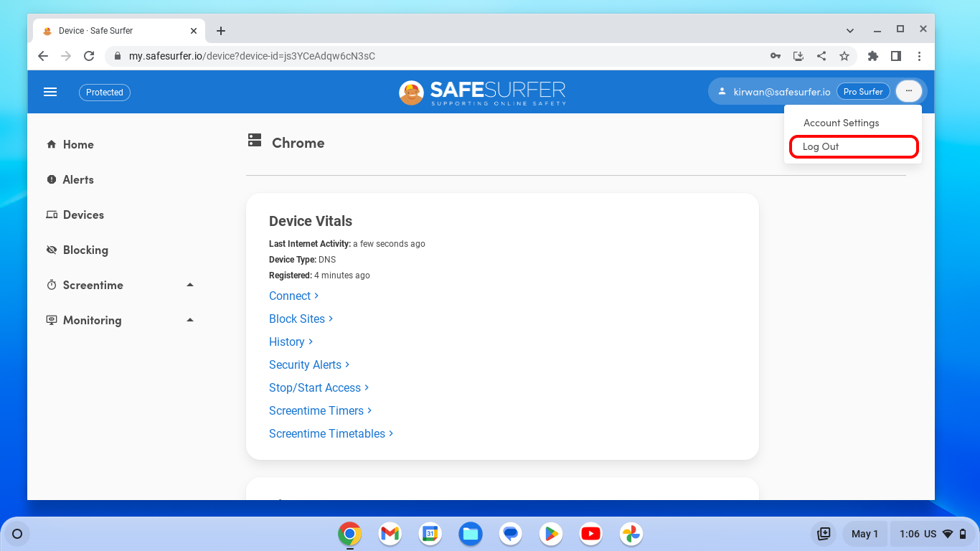Open the Stop/Start Access link

coord(319,387)
